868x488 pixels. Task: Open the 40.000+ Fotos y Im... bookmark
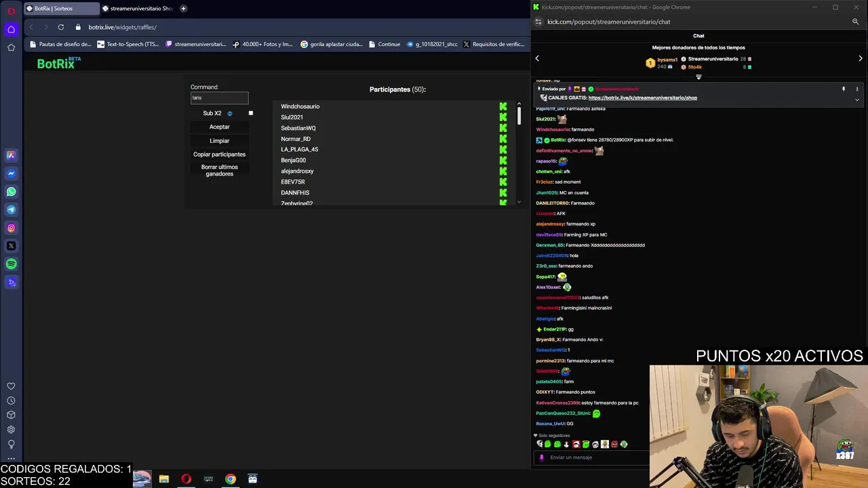click(x=262, y=44)
